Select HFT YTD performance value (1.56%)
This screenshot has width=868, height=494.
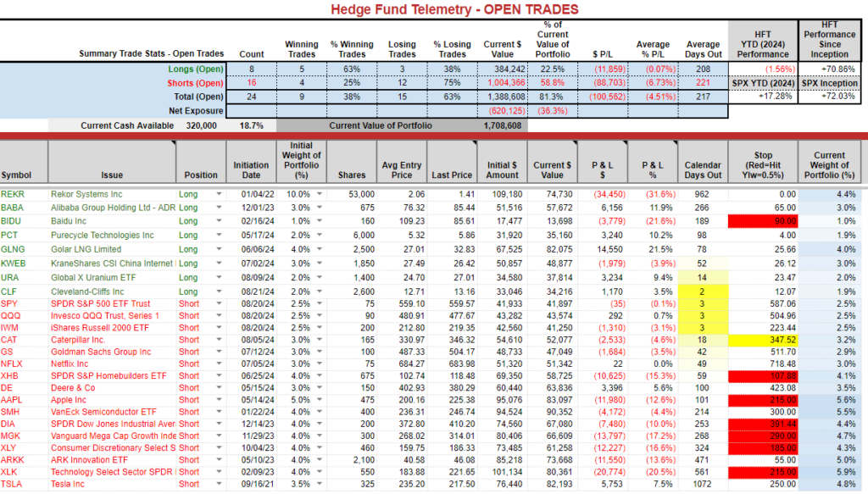coord(763,69)
